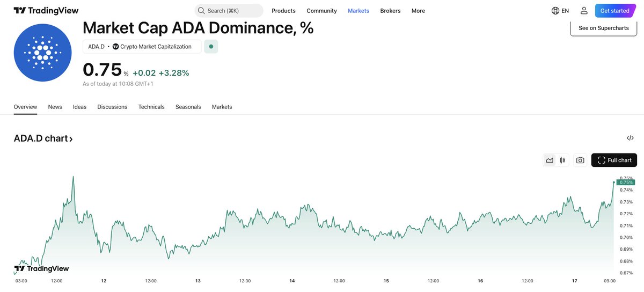Click the Get started button

615,11
